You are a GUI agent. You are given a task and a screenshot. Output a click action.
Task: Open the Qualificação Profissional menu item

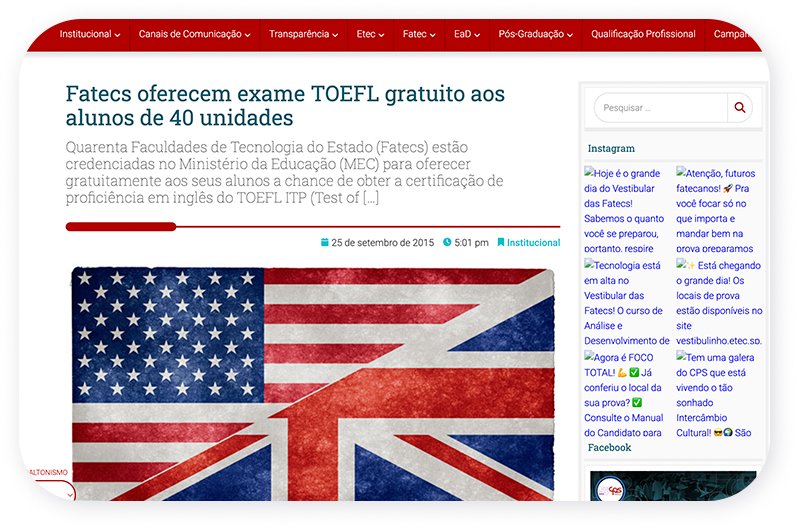[x=643, y=34]
